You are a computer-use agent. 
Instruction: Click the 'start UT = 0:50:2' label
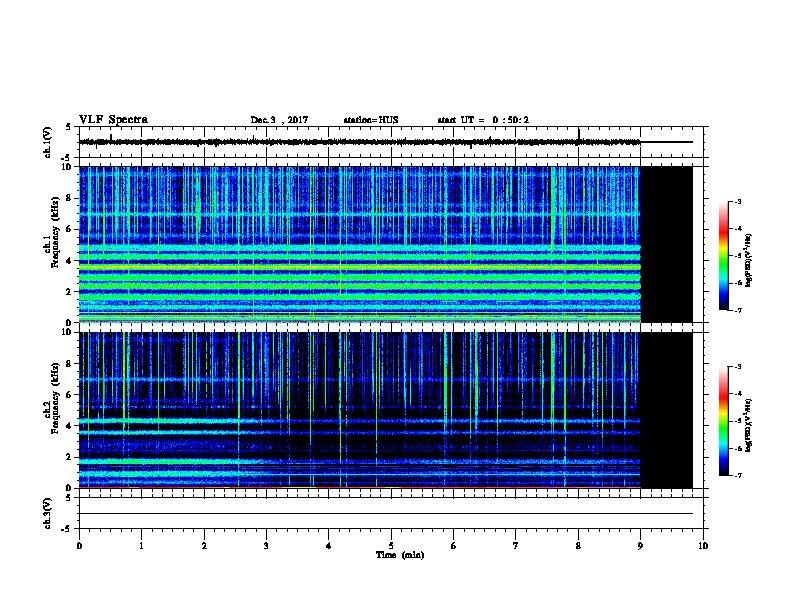483,120
